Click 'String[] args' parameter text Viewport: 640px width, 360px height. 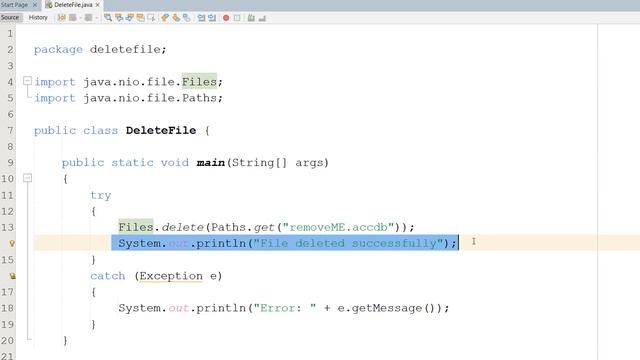[x=278, y=163]
